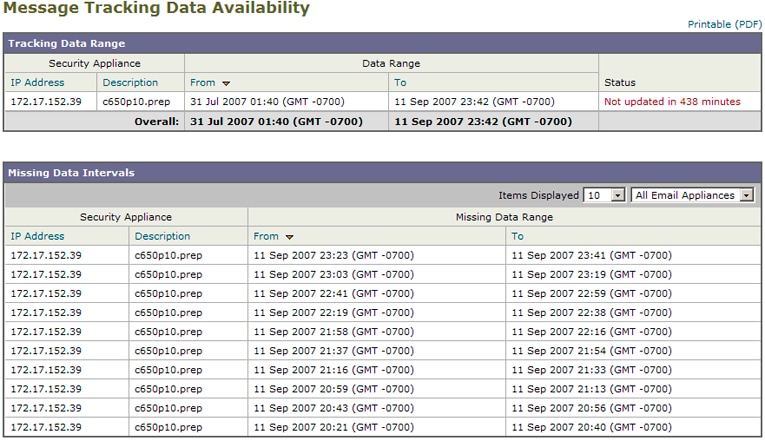Click missing To '11 Sep 2007 20:56'
This screenshot has width=765, height=441.
coord(591,408)
